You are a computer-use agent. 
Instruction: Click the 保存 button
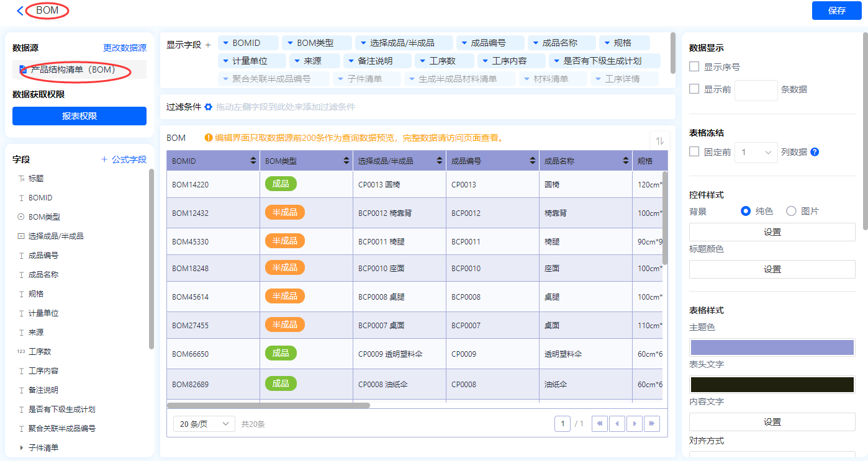coord(836,11)
